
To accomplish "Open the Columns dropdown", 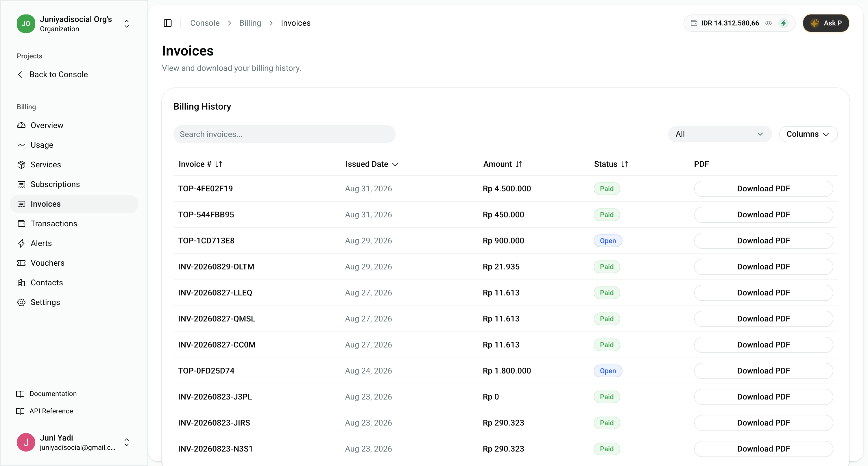I will coord(808,134).
